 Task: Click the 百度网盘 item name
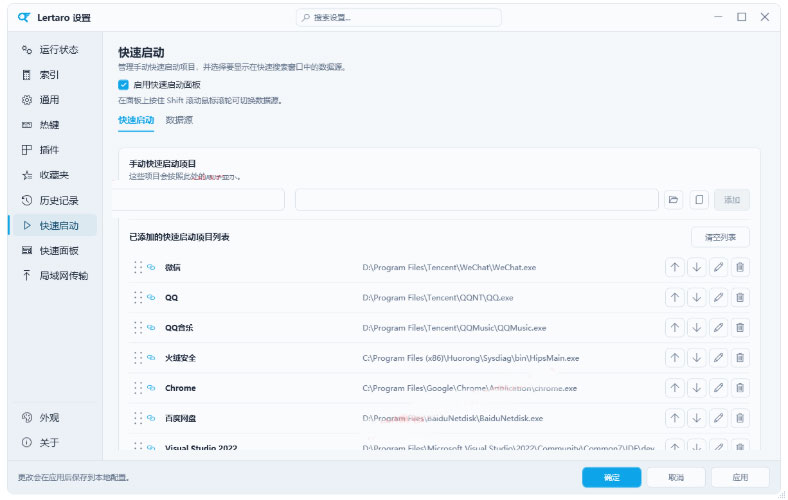[180, 418]
